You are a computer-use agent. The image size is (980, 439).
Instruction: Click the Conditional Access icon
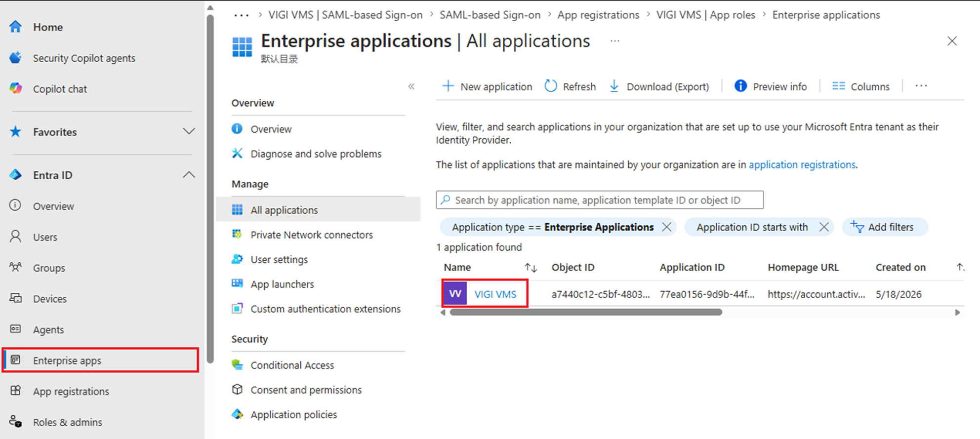click(237, 365)
